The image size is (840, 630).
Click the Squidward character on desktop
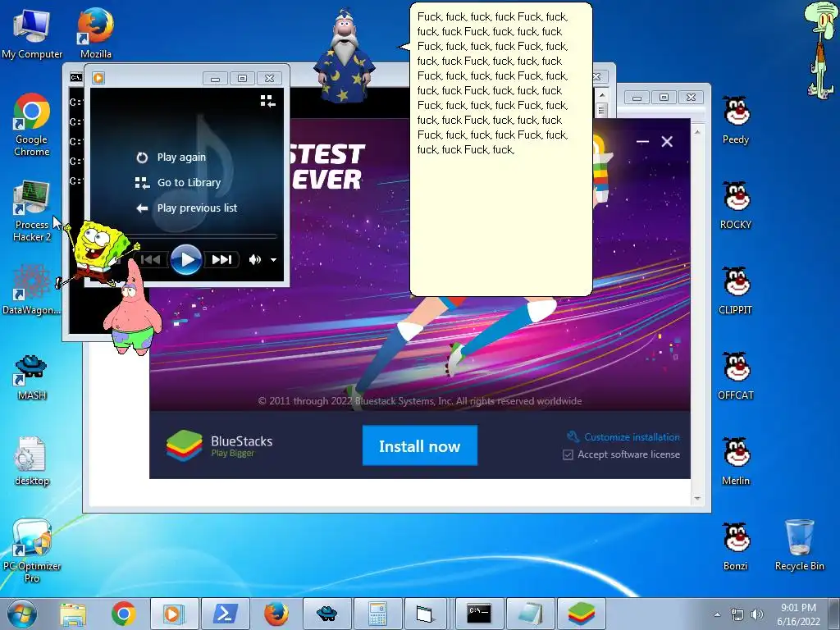point(820,51)
